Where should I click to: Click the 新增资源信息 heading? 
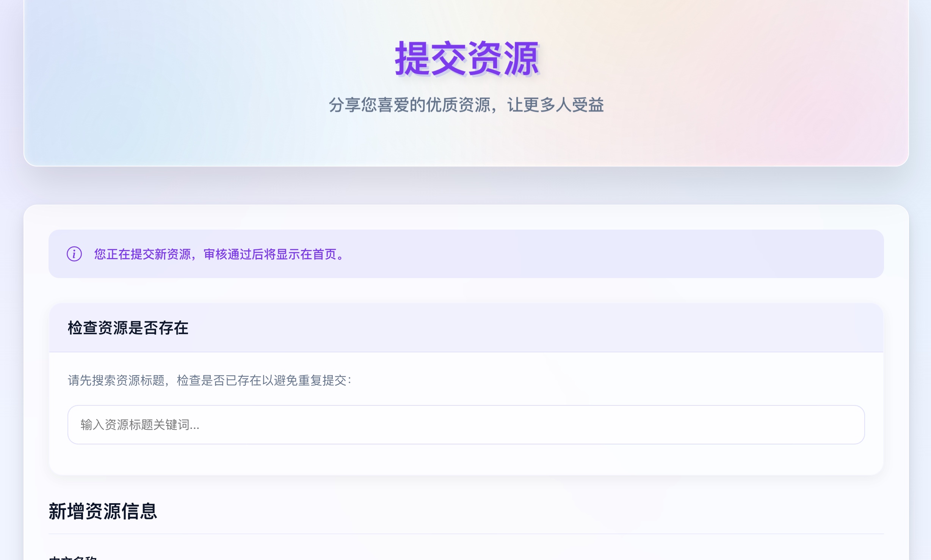point(103,511)
